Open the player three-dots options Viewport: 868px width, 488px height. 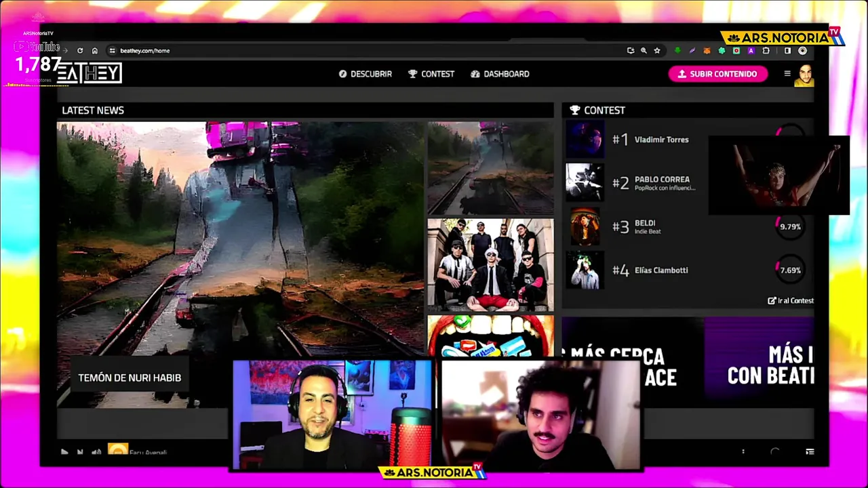click(x=743, y=451)
